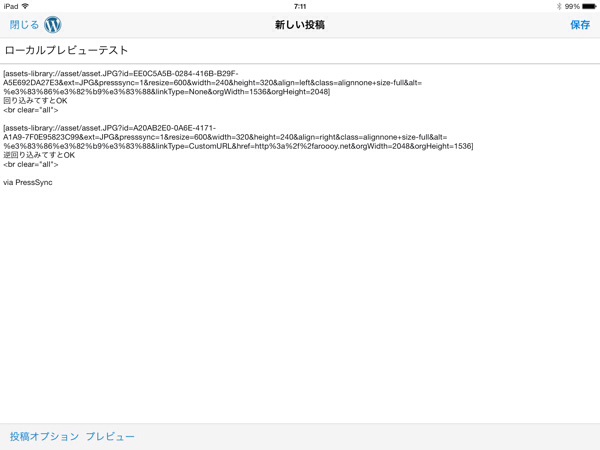Click the via PressSync signature line

tap(28, 183)
